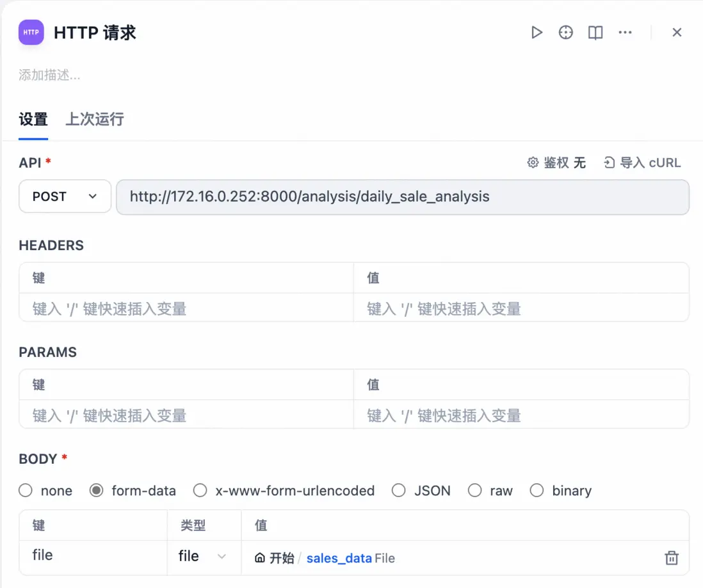This screenshot has height=588, width=703.
Task: Open 鉴权 无 authorization settings
Action: click(x=556, y=163)
